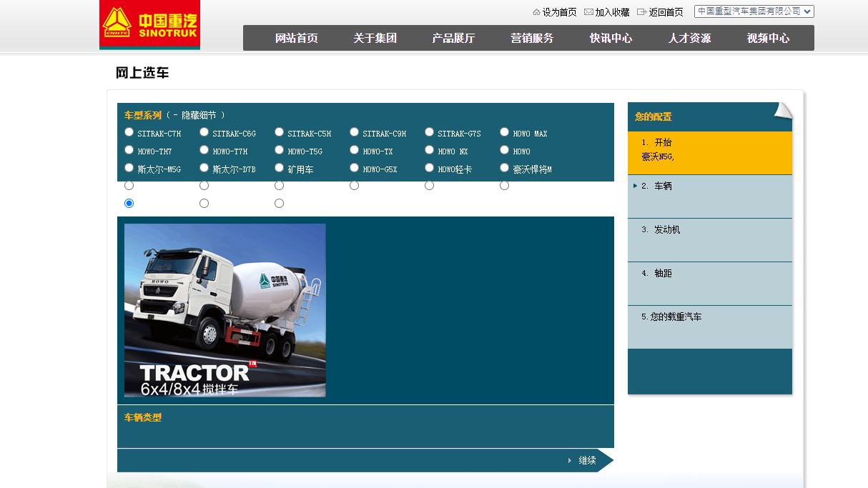Open the 中国重型汽车集团有限公司 dropdown
The height and width of the screenshot is (488, 868).
coord(754,11)
